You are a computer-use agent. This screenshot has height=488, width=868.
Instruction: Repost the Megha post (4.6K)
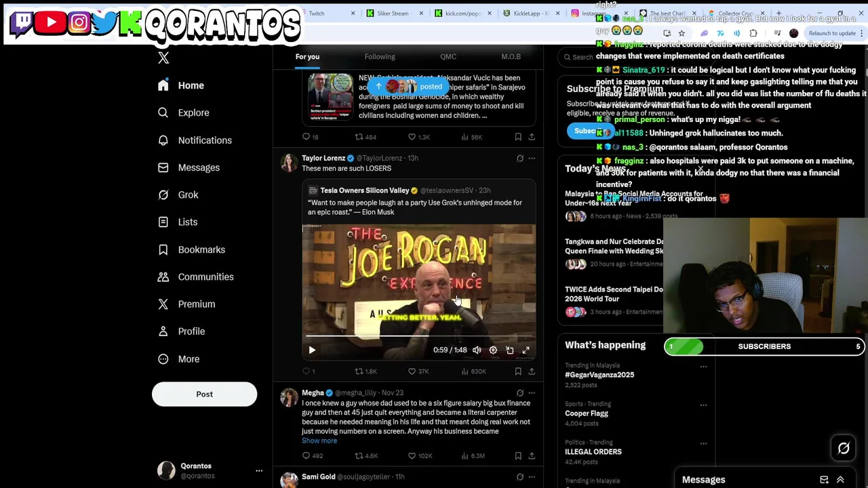click(366, 456)
